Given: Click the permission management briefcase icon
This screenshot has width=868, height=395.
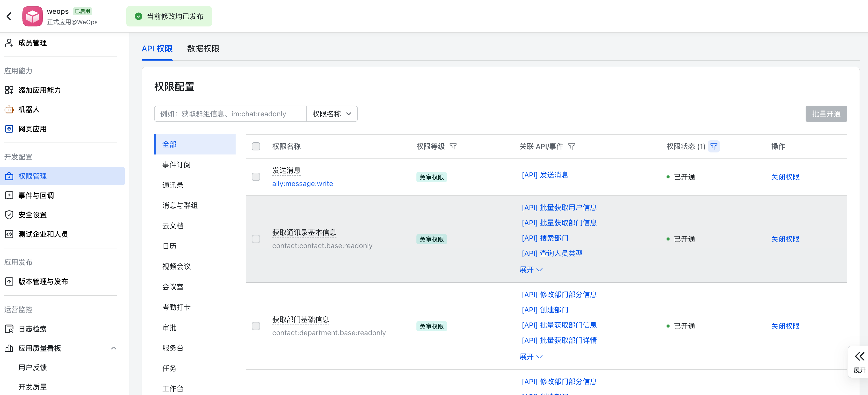Looking at the screenshot, I should click(9, 176).
